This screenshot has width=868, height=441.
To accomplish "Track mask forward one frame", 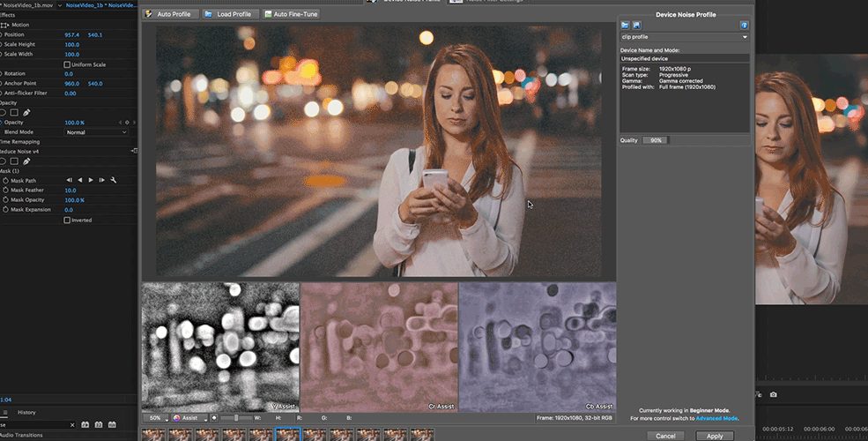I will 102,180.
